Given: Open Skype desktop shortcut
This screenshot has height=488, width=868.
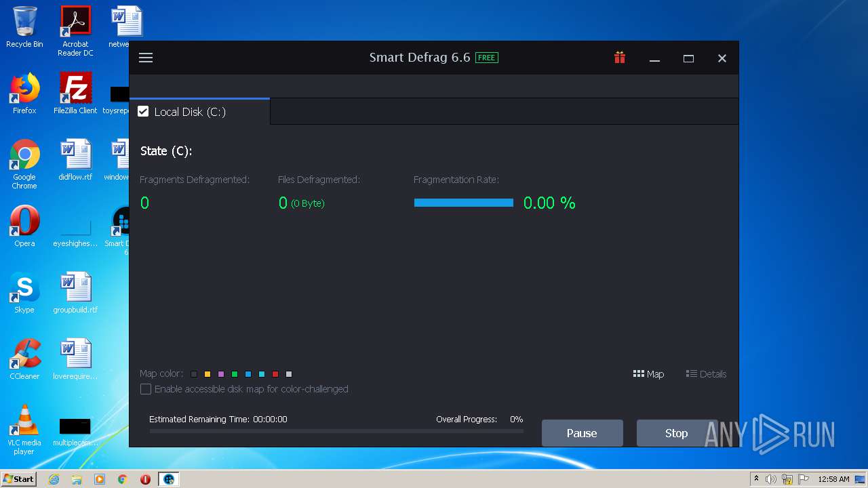Looking at the screenshot, I should [x=24, y=293].
